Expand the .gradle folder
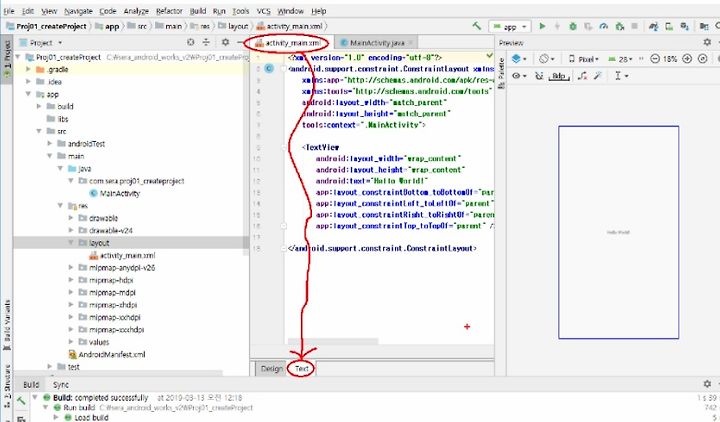The width and height of the screenshot is (720, 422). tap(28, 69)
